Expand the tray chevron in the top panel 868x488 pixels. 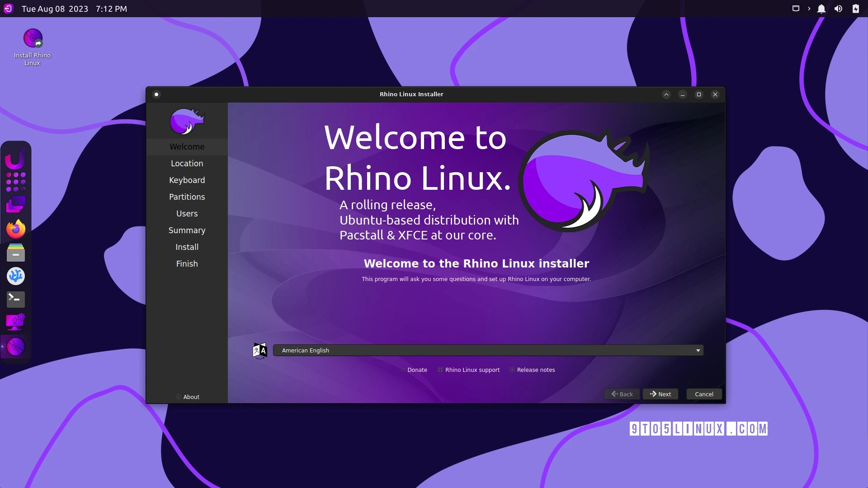coord(809,9)
